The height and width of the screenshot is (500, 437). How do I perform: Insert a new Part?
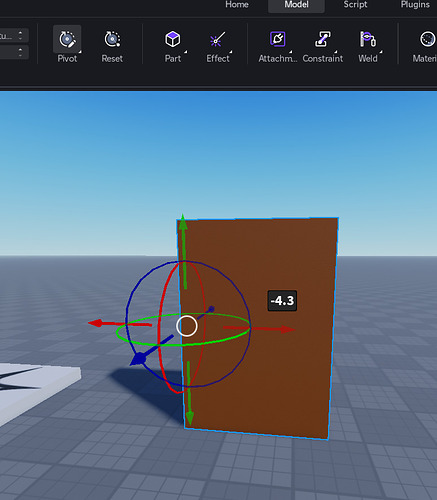point(173,39)
